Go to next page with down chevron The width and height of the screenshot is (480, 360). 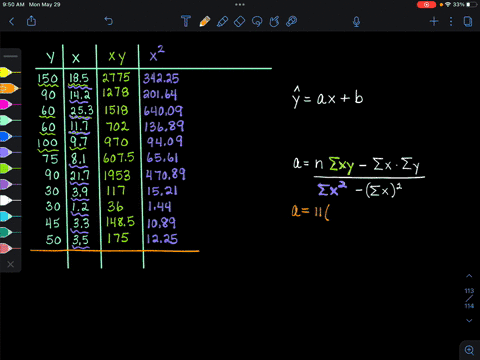[x=469, y=321]
